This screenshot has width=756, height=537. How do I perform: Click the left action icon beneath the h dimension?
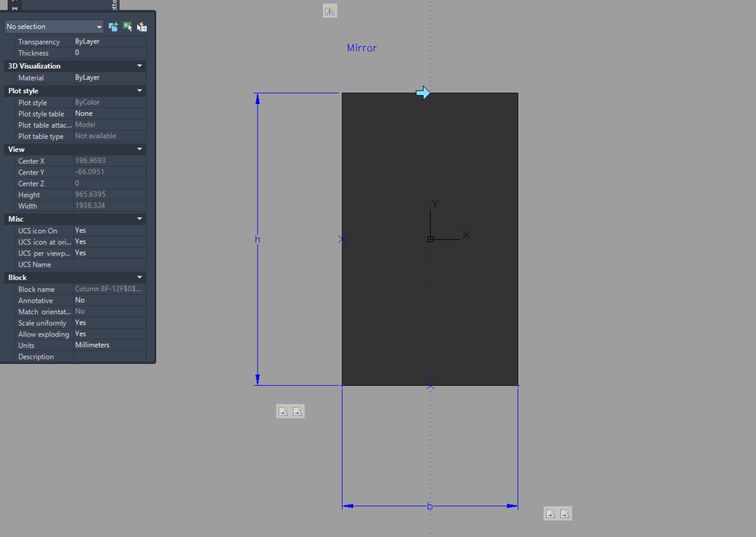tap(283, 412)
